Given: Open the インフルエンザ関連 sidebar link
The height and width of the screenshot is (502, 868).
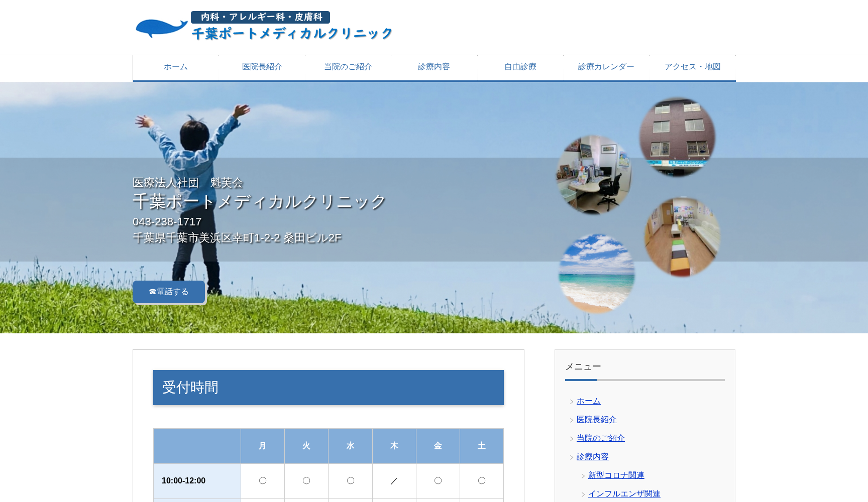Looking at the screenshot, I should coord(625,493).
